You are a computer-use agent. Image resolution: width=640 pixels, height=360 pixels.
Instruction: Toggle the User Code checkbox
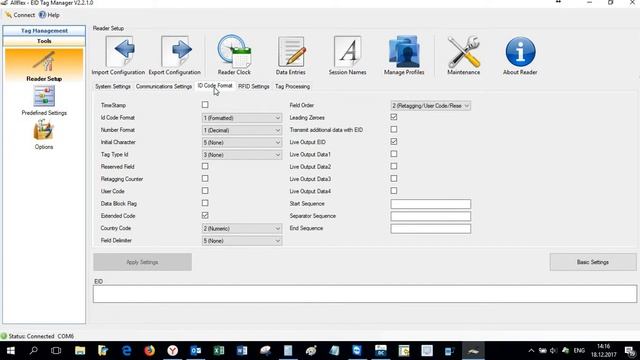pos(205,191)
